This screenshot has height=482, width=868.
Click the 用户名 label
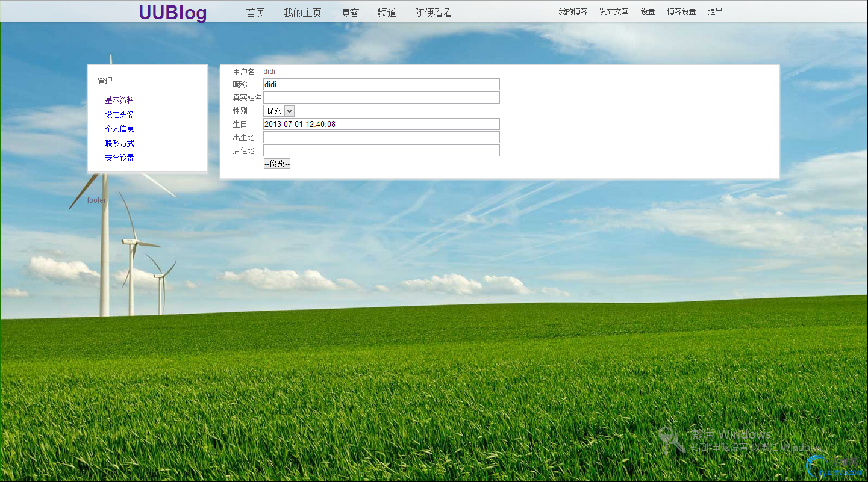244,72
